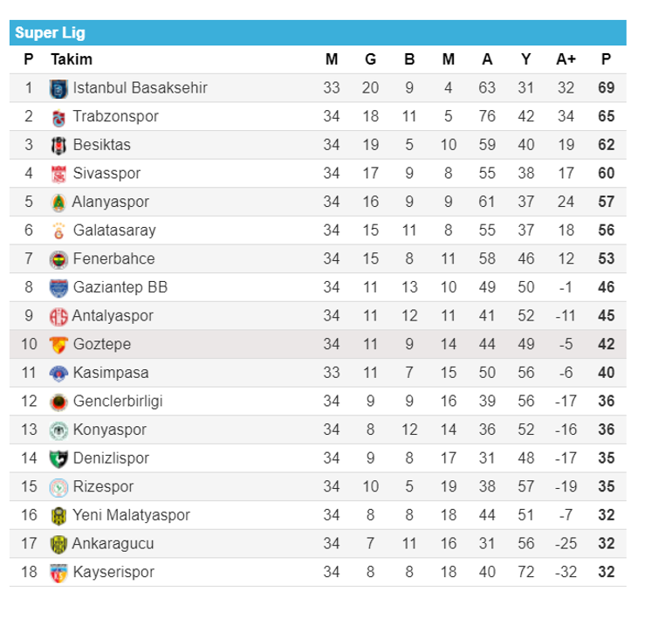
Task: Click the Sivasspor team logo
Action: tap(58, 174)
